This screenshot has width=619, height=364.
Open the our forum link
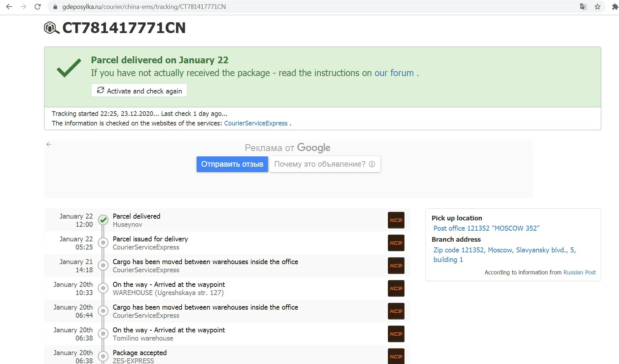[x=394, y=73]
